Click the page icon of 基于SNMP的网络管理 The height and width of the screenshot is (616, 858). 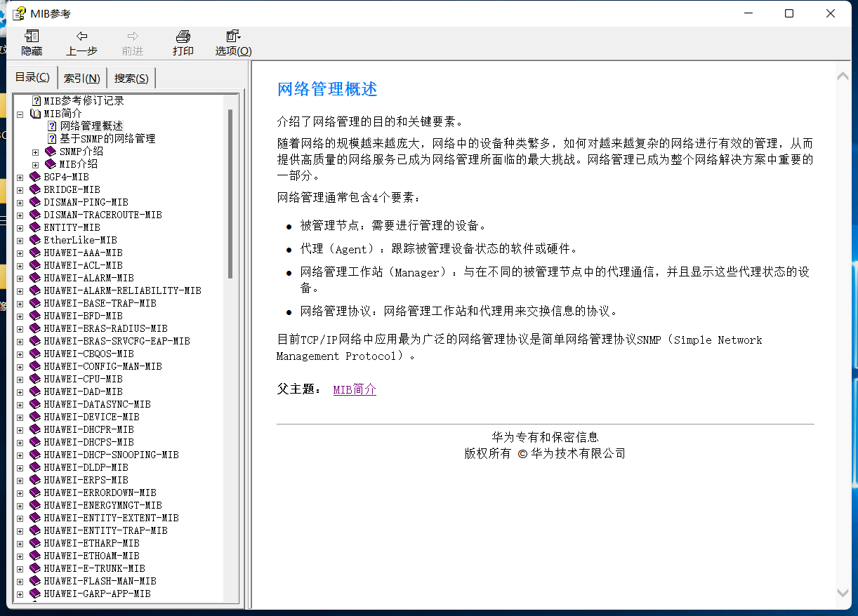coord(52,139)
